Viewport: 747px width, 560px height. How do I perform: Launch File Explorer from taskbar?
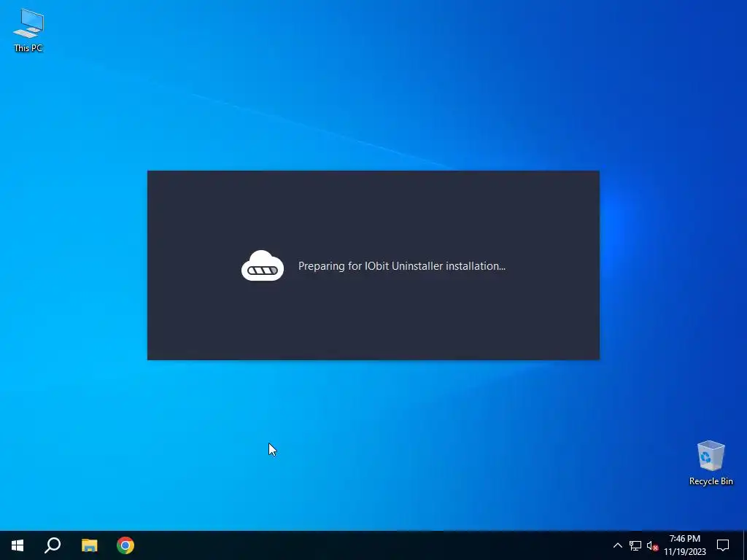[89, 545]
